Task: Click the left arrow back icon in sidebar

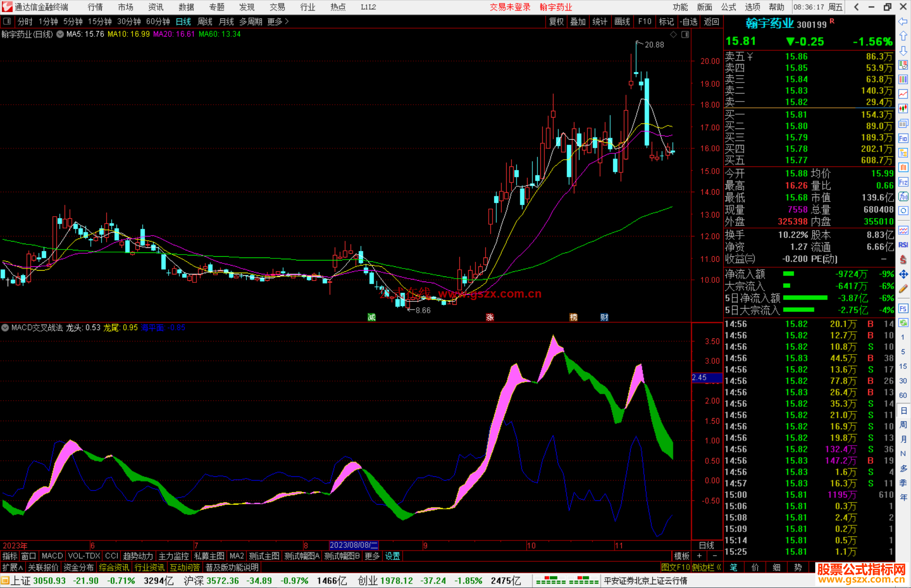Action: 903,21
